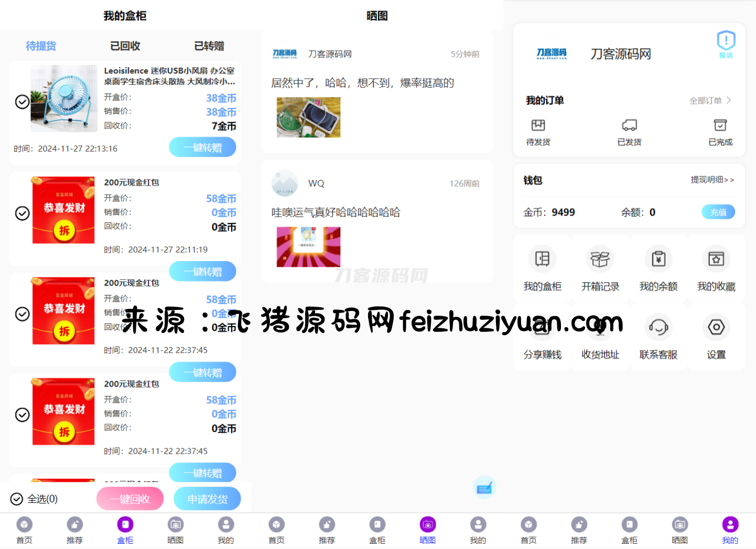Toggle 全选 select-all checkbox
The image size is (756, 549).
pos(17,499)
